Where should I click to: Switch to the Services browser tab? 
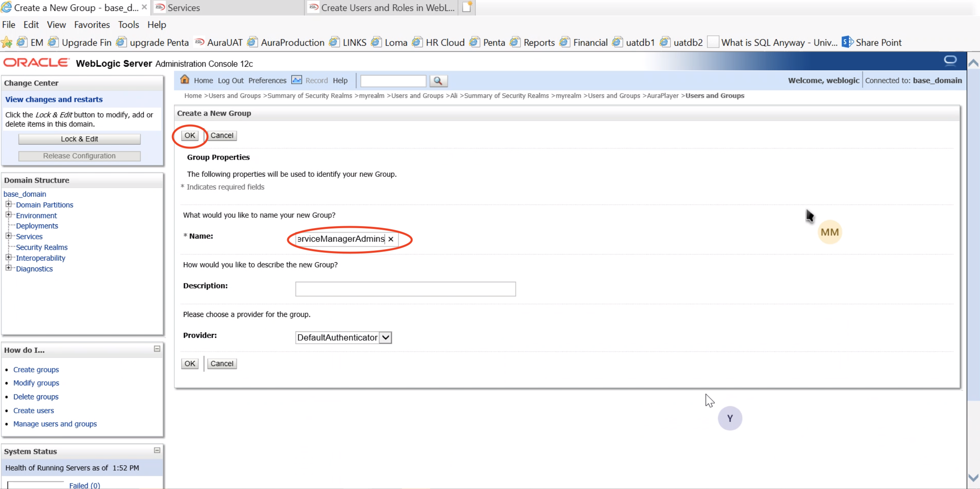coord(227,7)
